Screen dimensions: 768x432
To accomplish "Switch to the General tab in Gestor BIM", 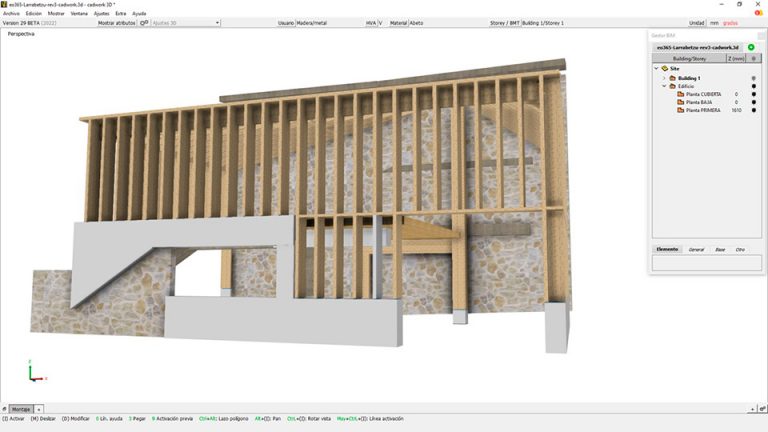I will [696, 250].
